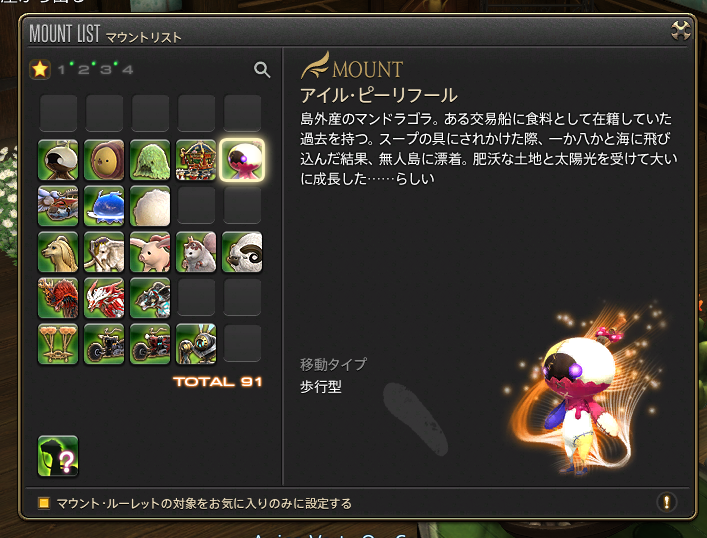Select the carousel-style mount icon
This screenshot has width=707, height=538.
coord(196,160)
